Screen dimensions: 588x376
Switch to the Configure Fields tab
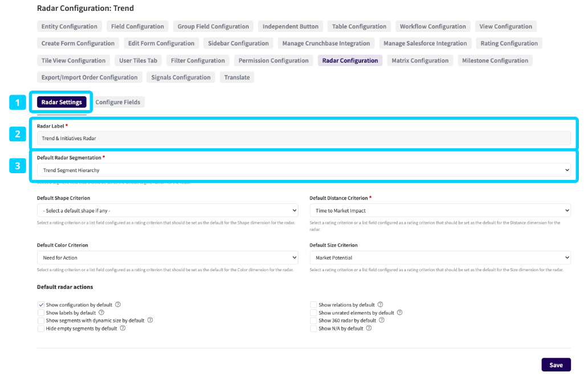(118, 102)
